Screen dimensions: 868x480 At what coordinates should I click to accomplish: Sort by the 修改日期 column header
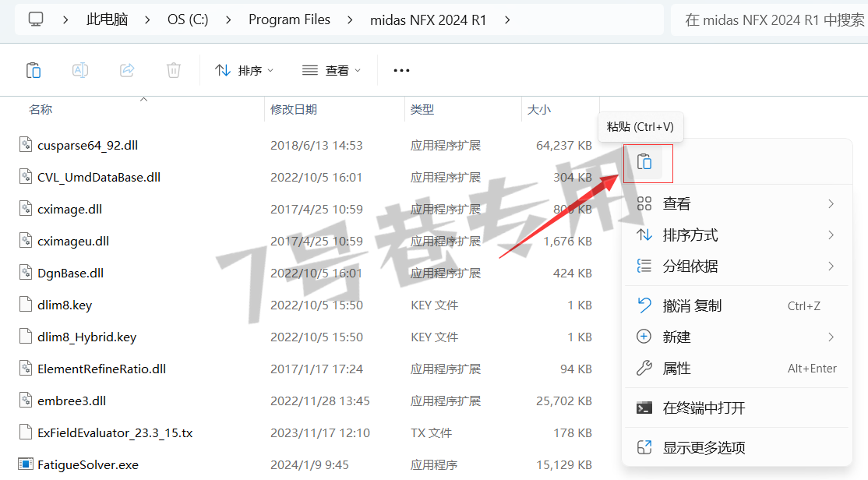294,110
